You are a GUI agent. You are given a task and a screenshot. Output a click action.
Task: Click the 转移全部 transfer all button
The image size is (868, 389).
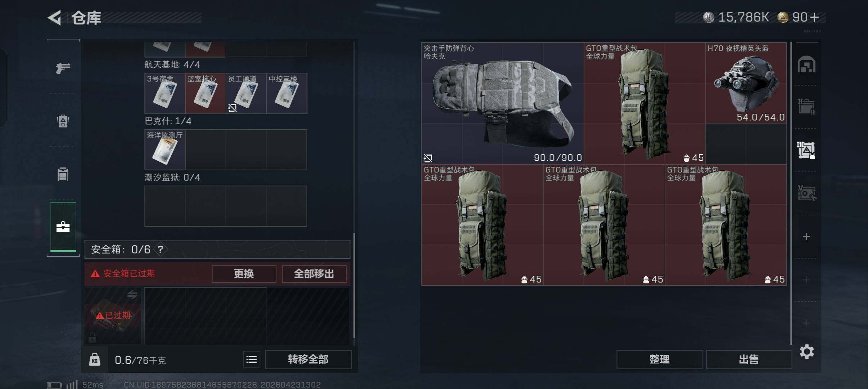tap(308, 359)
